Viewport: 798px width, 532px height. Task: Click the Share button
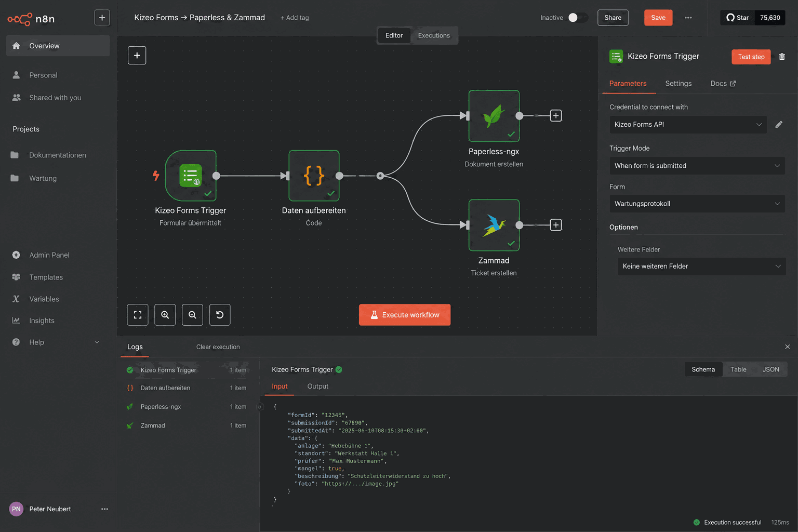coord(613,18)
